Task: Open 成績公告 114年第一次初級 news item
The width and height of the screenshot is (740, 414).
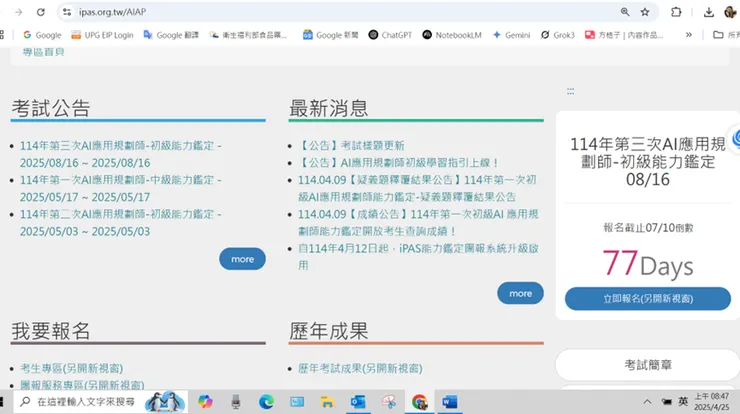Action: point(418,223)
